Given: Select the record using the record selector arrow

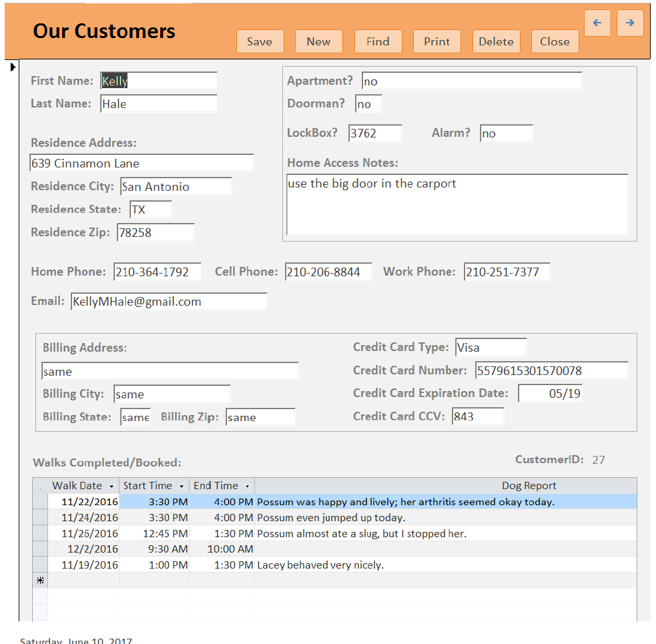Looking at the screenshot, I should pos(13,67).
